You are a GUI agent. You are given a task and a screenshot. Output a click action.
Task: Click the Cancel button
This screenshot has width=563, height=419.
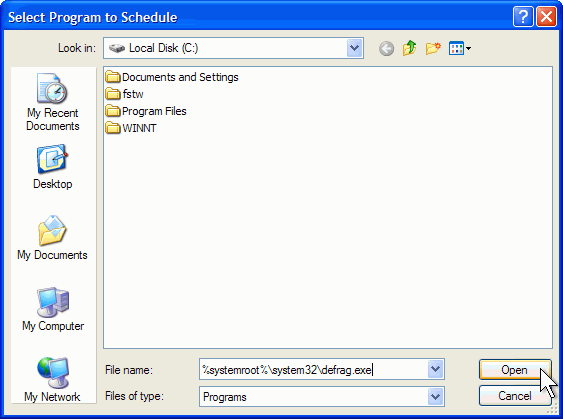(515, 396)
